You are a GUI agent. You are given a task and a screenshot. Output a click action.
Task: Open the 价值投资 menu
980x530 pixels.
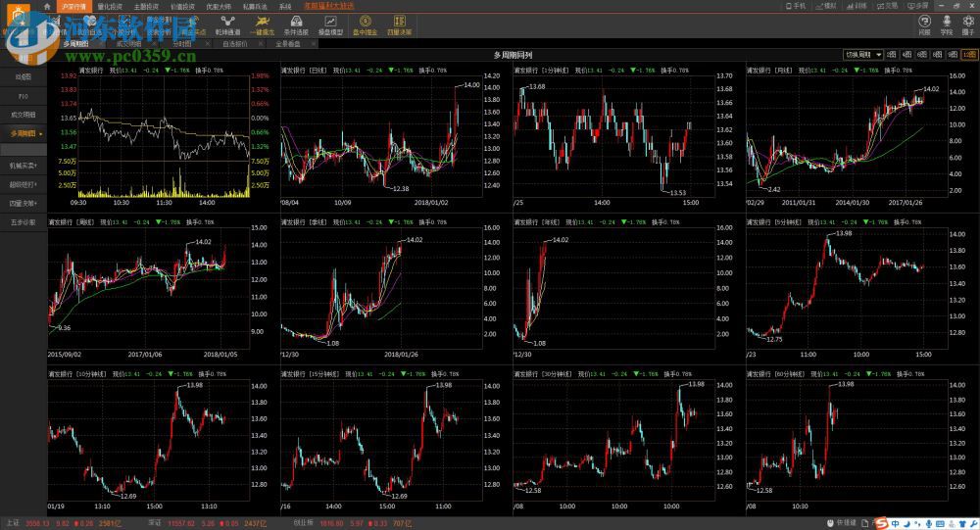tap(182, 6)
